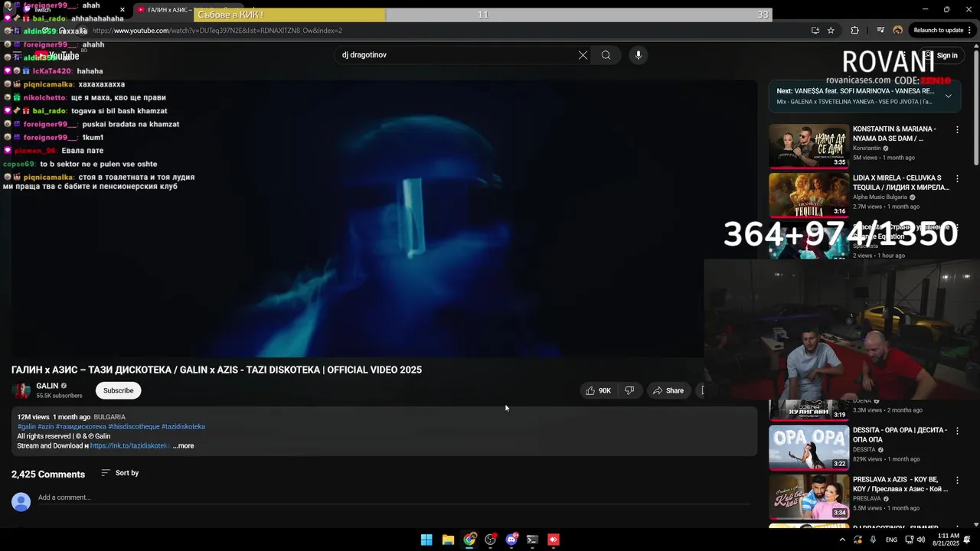Open the GALIN channel name link
Screen dimensions: 980x551
click(47, 386)
